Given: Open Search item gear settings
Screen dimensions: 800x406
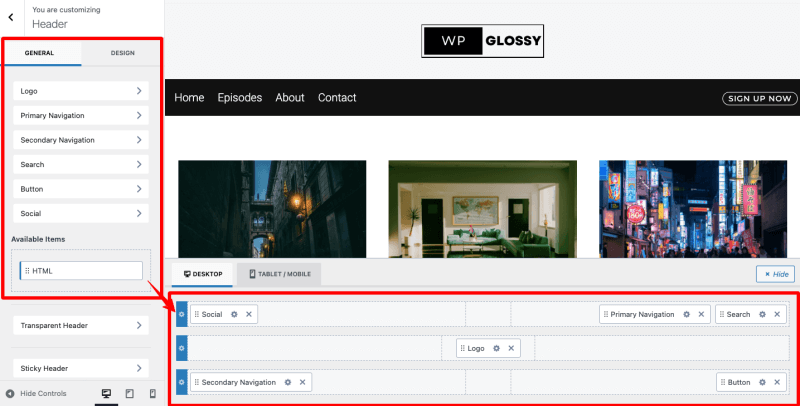Looking at the screenshot, I should [x=762, y=314].
